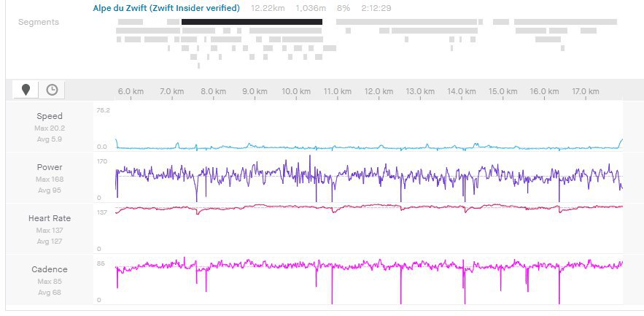Click the 8% gradient value
Screen dimensions: 644x316
[x=343, y=8]
